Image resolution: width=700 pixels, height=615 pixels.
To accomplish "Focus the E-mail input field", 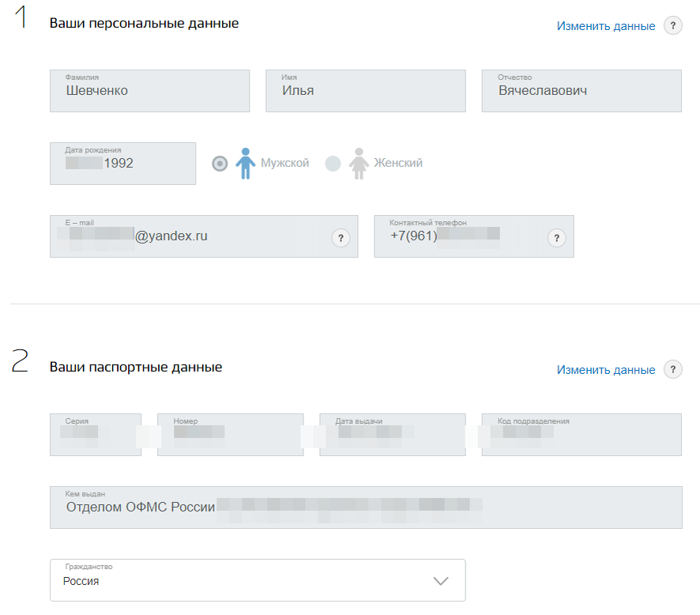I will coord(190,236).
